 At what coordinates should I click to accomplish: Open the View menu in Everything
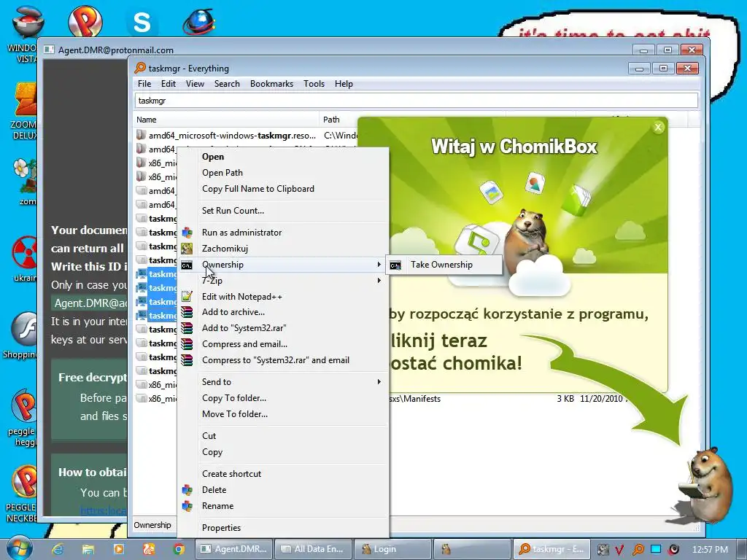(x=195, y=84)
